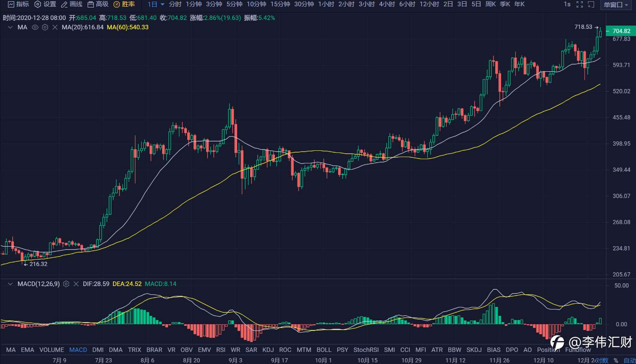Add the DMI indicator
Viewport: 636px width, 364px height.
98,350
